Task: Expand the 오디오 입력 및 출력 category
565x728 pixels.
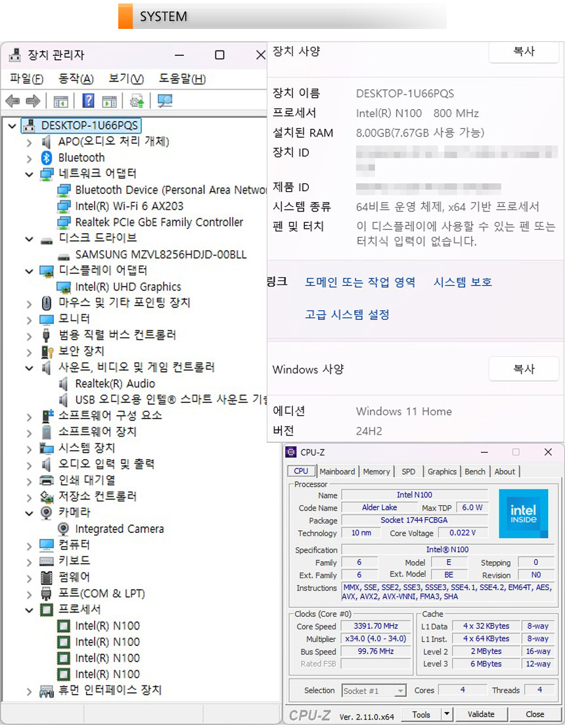Action: coord(30,465)
